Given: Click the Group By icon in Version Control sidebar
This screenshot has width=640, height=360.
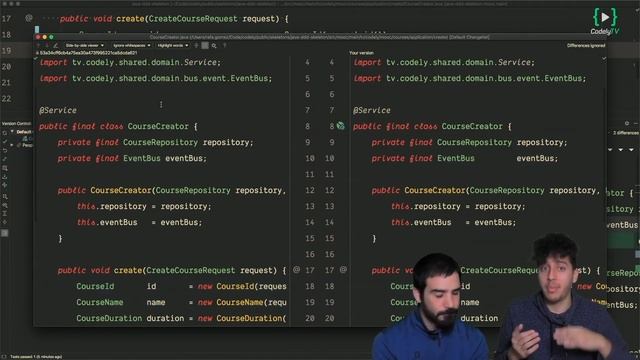Looking at the screenshot, I should pos(5,196).
